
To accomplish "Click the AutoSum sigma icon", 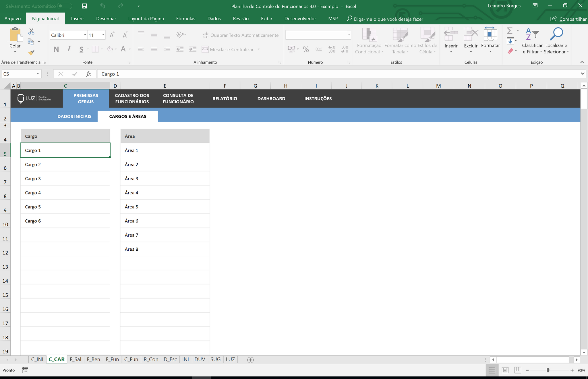I will [x=510, y=31].
